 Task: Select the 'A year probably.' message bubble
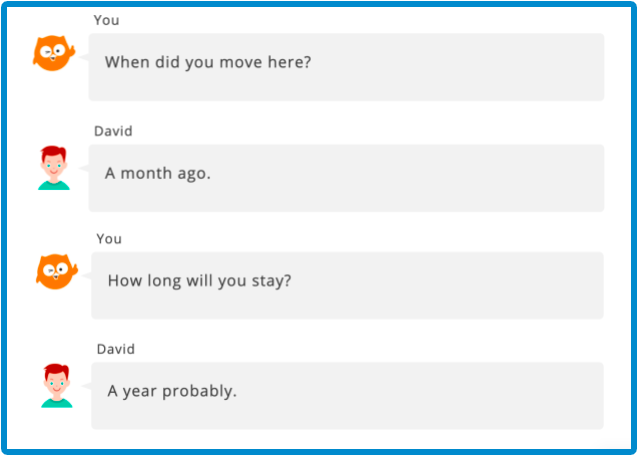point(347,396)
